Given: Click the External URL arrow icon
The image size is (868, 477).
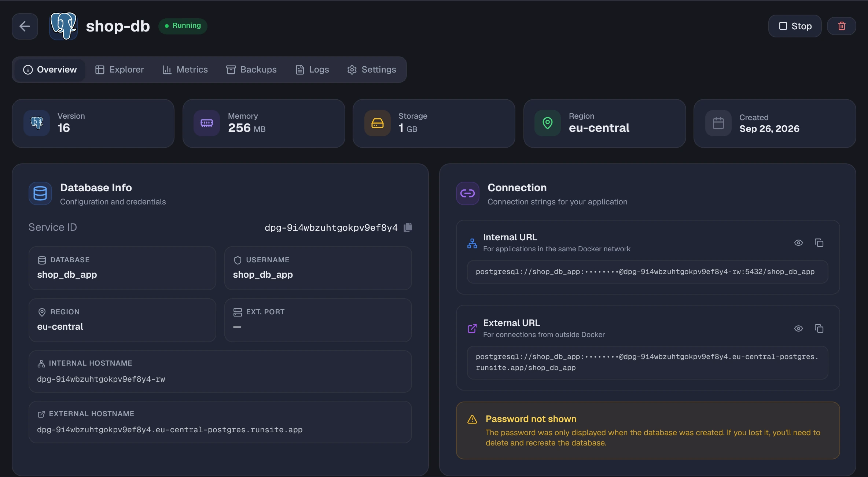Looking at the screenshot, I should [x=472, y=329].
